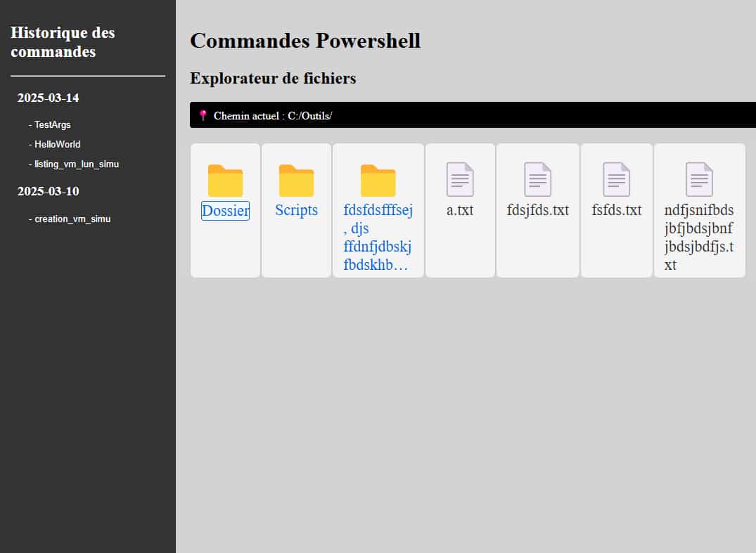This screenshot has height=553, width=756.
Task: Open the fdsfdsfffsej folder icon
Action: point(378,180)
